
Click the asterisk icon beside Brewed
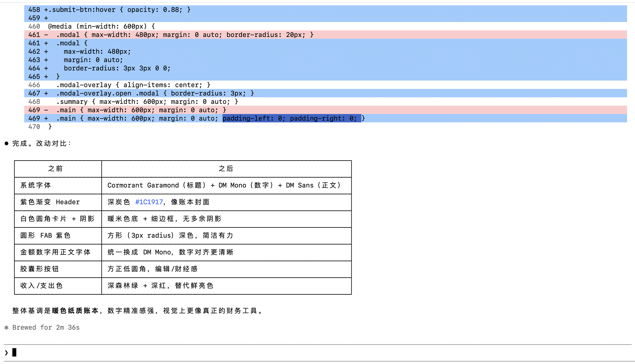(7, 327)
